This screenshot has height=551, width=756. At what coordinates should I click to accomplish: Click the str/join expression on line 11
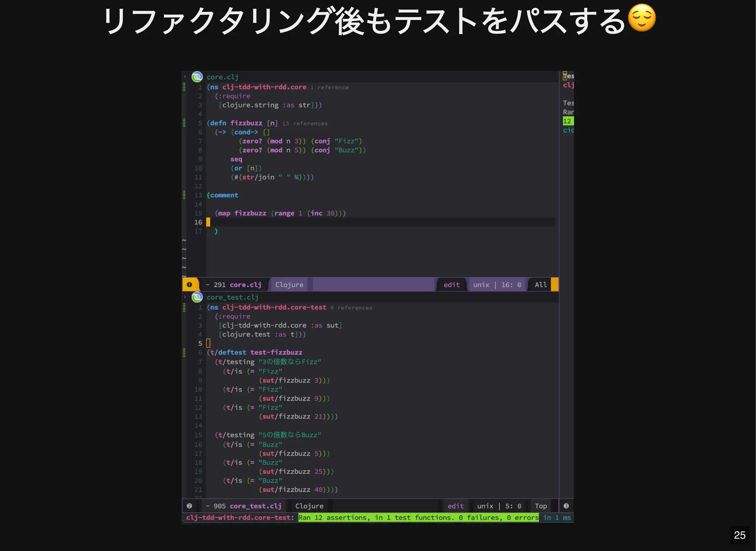pos(272,177)
